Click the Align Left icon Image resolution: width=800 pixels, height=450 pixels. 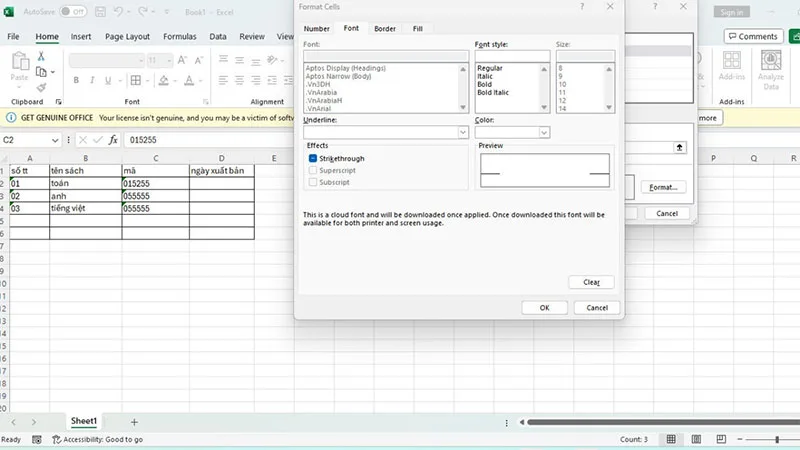tap(223, 80)
